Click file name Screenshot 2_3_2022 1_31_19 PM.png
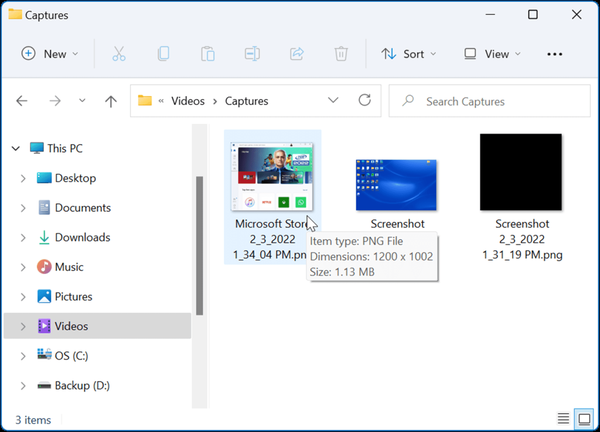 click(522, 239)
